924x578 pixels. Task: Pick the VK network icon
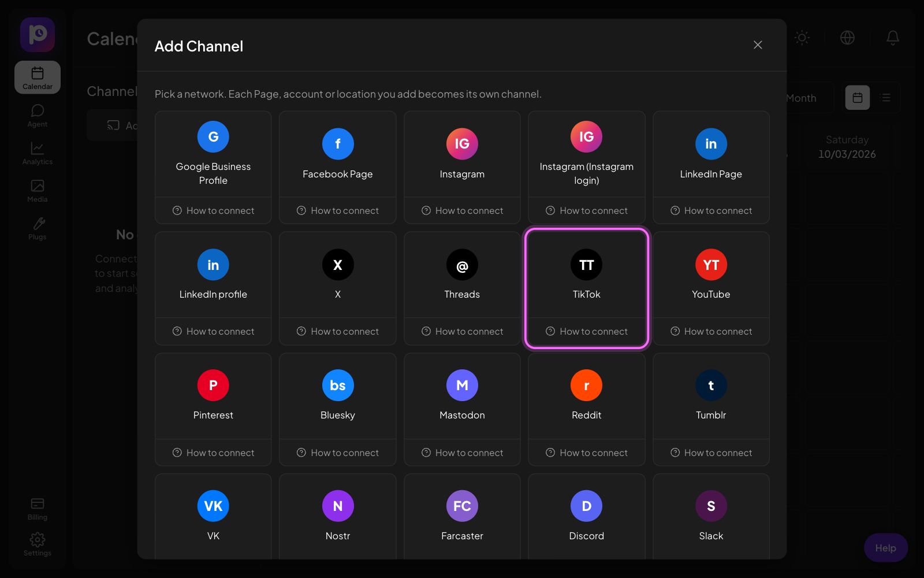point(213,506)
